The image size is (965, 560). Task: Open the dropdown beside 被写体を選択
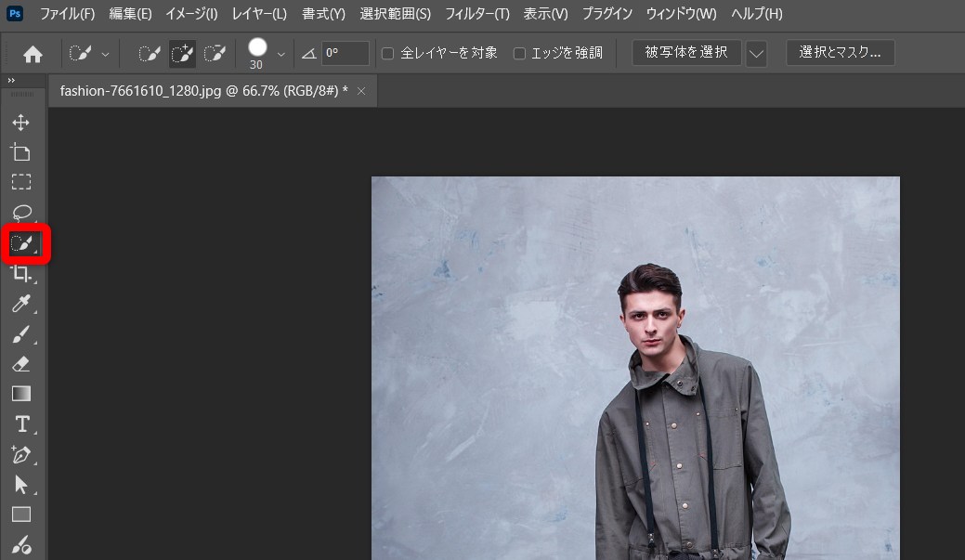coord(756,54)
